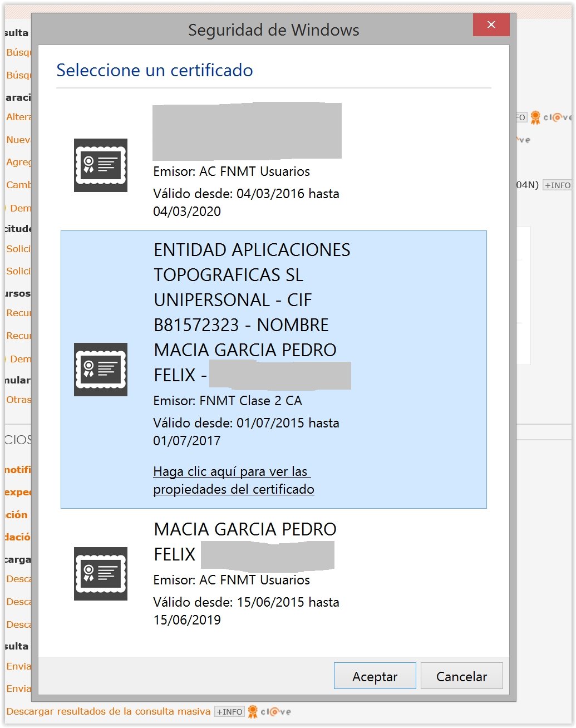
Task: Click the Cancelar button
Action: coord(461,676)
